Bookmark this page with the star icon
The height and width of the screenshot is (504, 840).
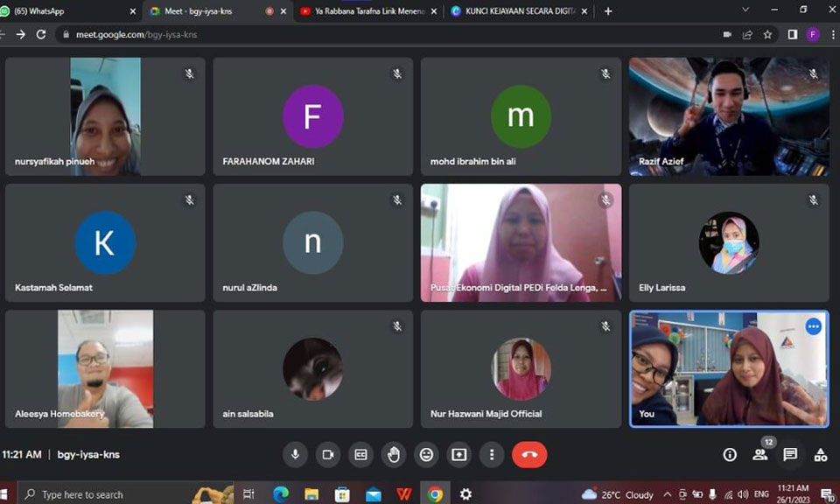click(x=767, y=35)
